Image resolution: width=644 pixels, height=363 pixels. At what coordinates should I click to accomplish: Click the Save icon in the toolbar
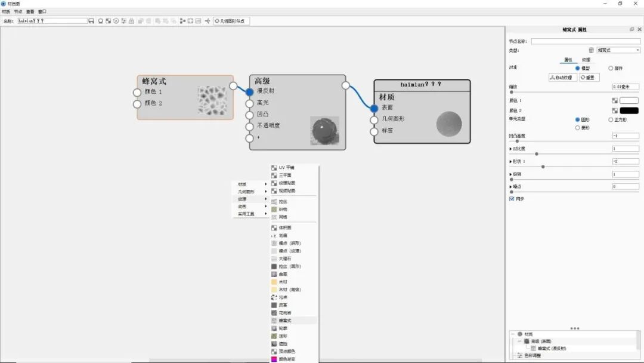(91, 20)
